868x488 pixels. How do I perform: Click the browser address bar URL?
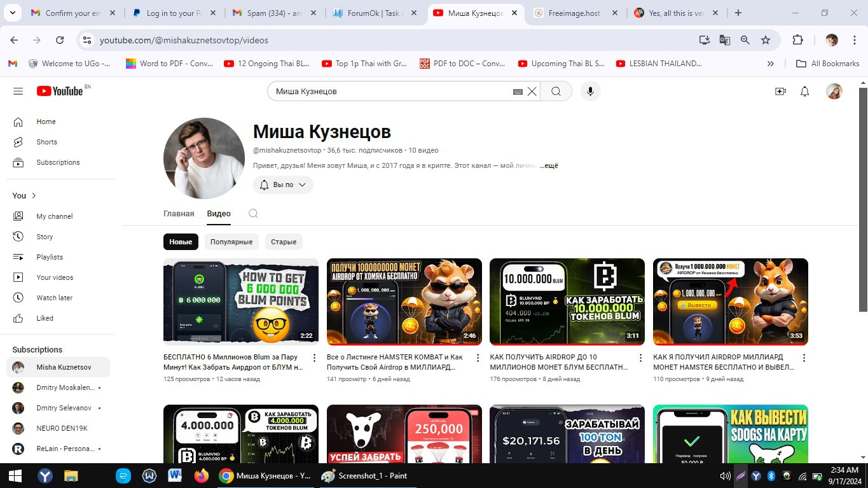tap(184, 40)
